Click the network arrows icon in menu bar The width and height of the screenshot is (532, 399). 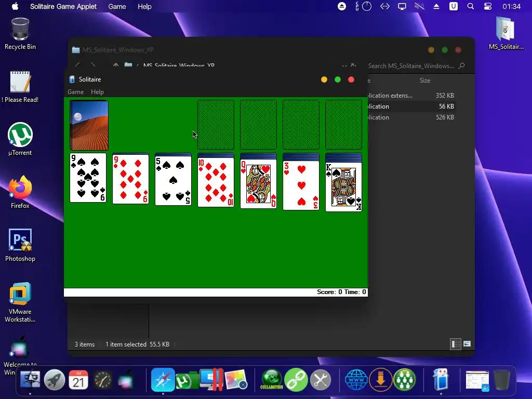tap(385, 6)
